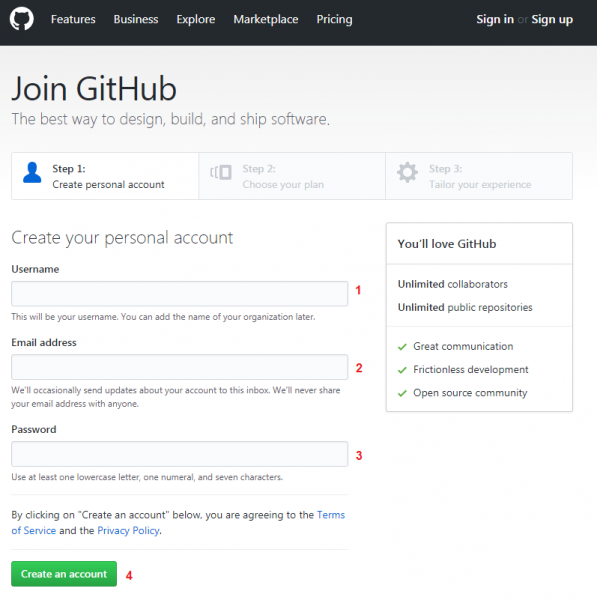Click the Step 1 person icon
Viewport: 597px width, 600px height.
[x=32, y=173]
